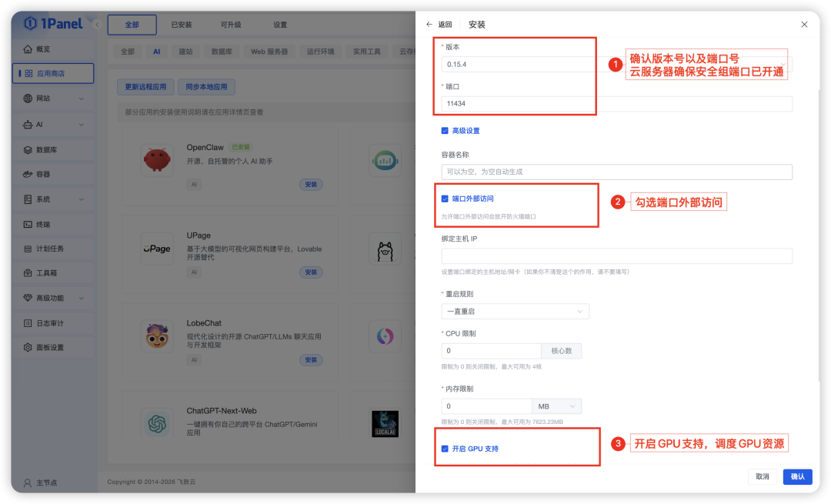
Task: Click the LocalAI app icon
Action: pyautogui.click(x=385, y=423)
